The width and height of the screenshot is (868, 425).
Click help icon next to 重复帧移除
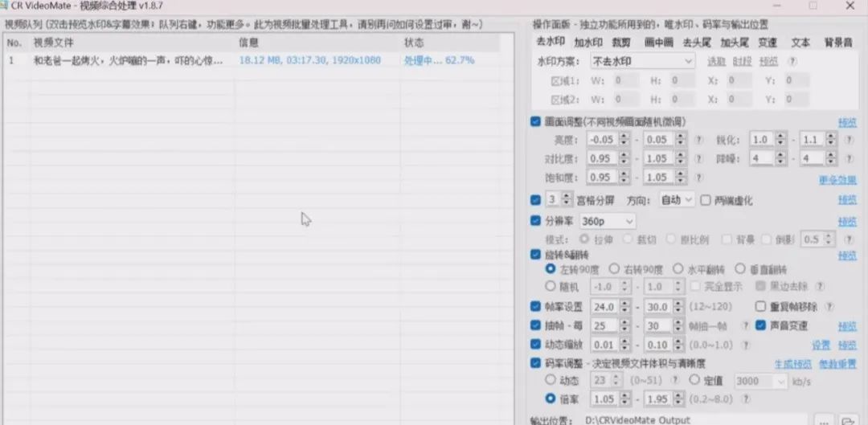click(829, 307)
